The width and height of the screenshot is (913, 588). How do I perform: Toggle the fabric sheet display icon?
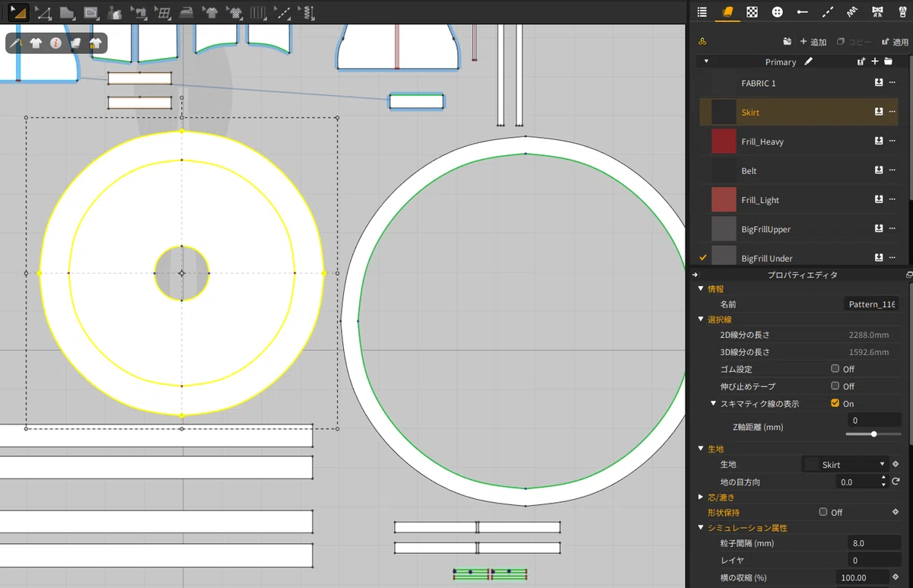[x=75, y=43]
